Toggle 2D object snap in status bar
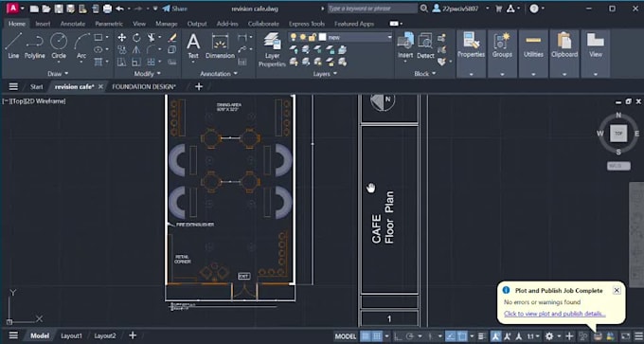The width and height of the screenshot is (644, 344). pyautogui.click(x=462, y=336)
